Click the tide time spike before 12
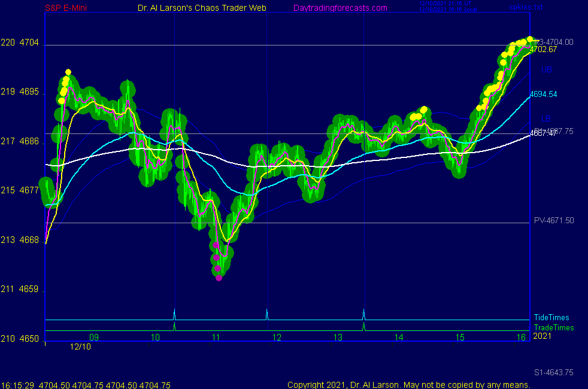The height and width of the screenshot is (389, 588). (267, 314)
